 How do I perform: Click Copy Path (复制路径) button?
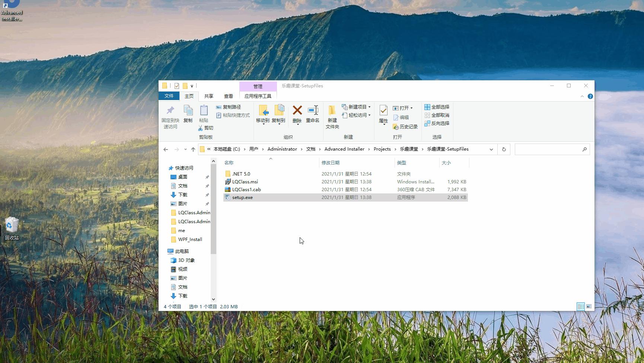click(229, 107)
